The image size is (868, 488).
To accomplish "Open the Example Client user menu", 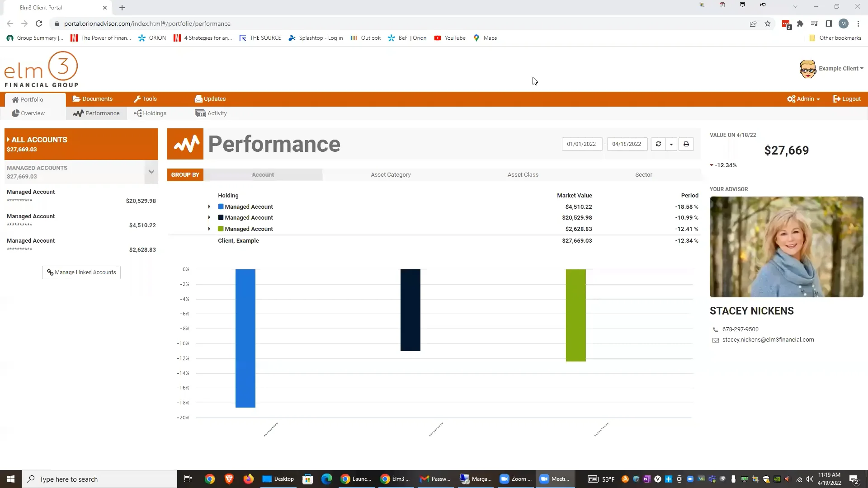I will click(832, 69).
